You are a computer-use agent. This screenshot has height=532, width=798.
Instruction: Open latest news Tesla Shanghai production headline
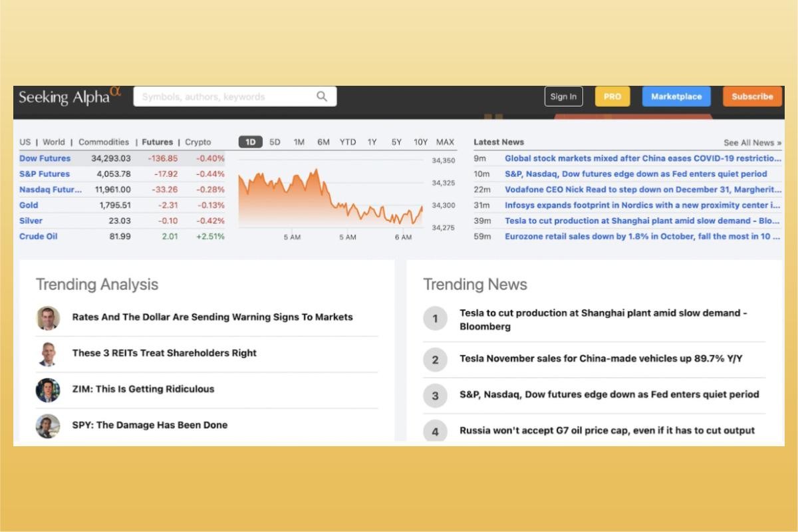point(643,221)
